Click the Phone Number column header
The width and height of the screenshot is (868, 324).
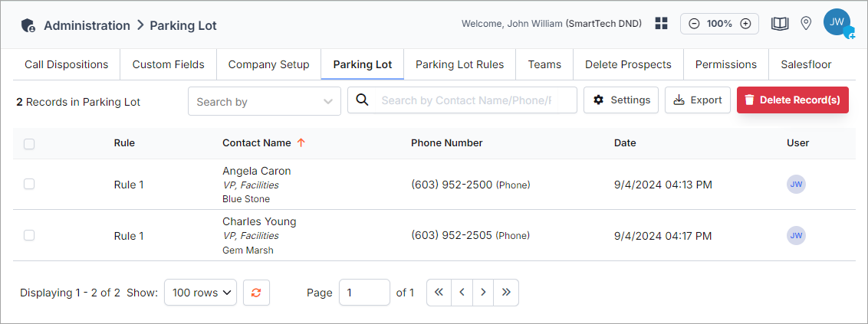(x=447, y=142)
